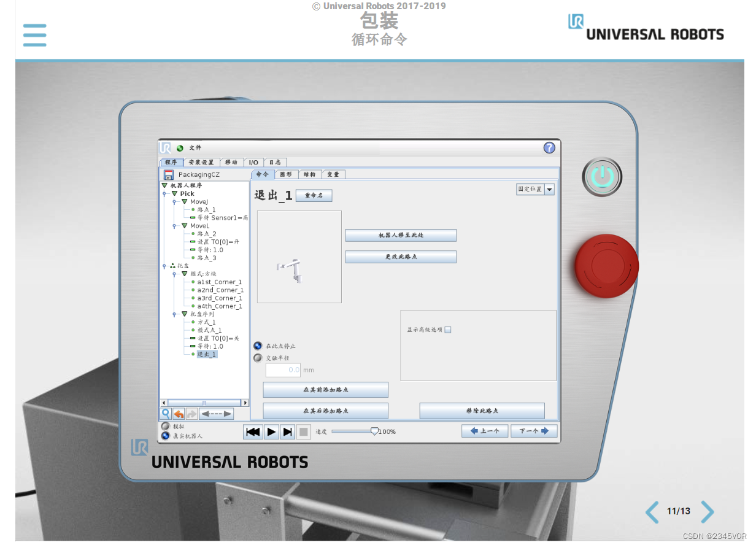Collapse the 机器人程序 root node
This screenshot has height=545, width=756.
click(164, 185)
